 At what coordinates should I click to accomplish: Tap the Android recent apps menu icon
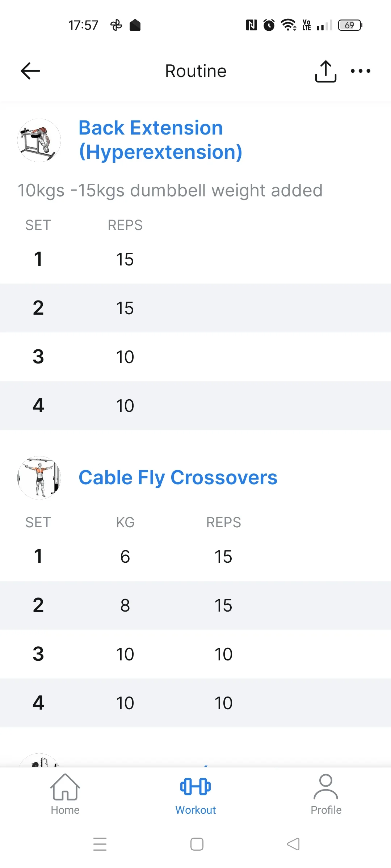coord(100,844)
